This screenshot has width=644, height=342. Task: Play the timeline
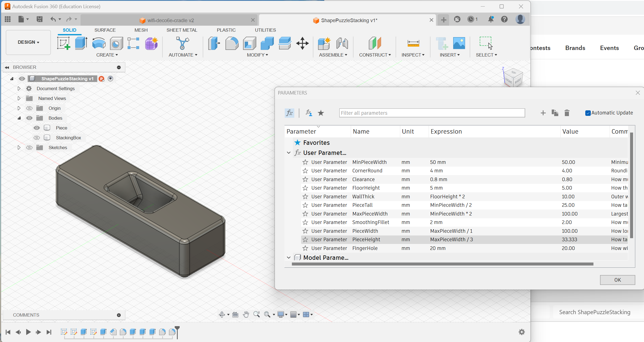[x=28, y=332]
